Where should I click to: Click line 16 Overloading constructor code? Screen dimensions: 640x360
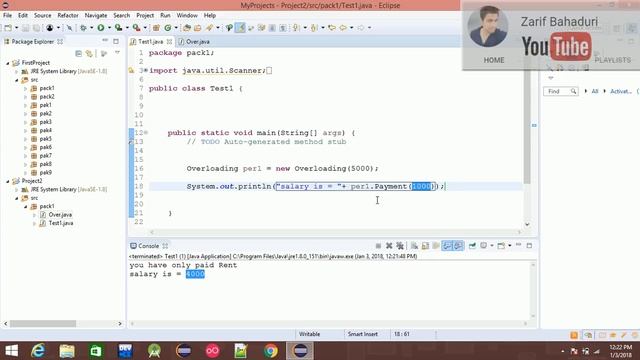click(282, 168)
